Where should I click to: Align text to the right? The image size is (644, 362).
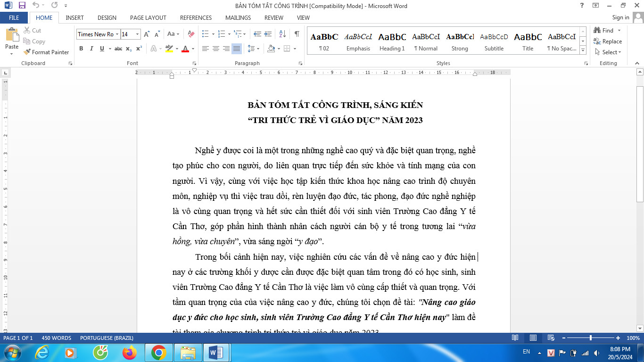pyautogui.click(x=226, y=49)
